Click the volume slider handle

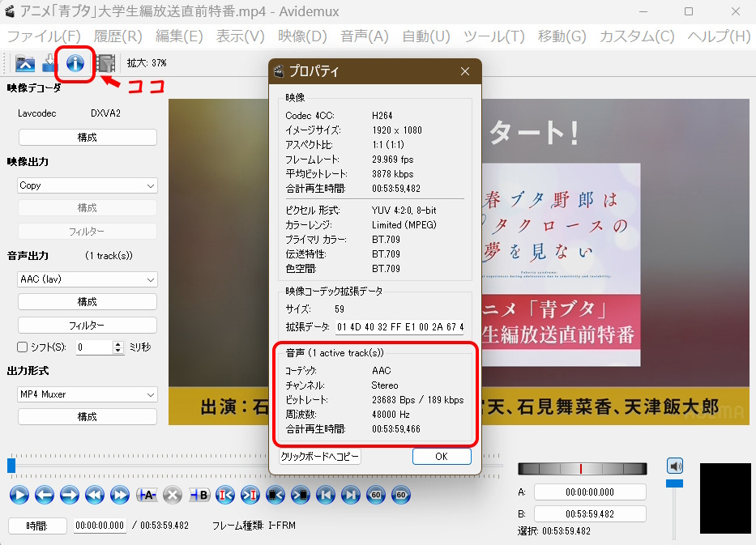point(674,483)
